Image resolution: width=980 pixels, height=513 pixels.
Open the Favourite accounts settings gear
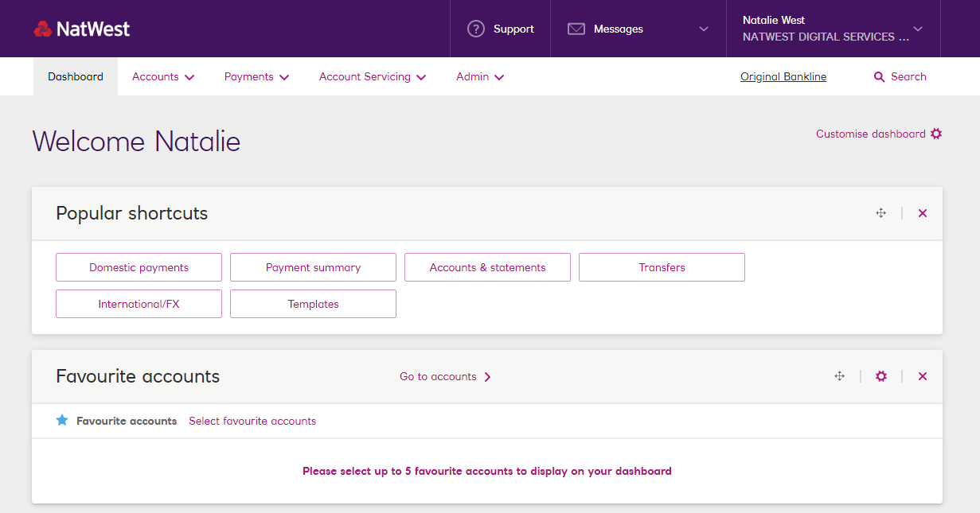click(x=880, y=376)
